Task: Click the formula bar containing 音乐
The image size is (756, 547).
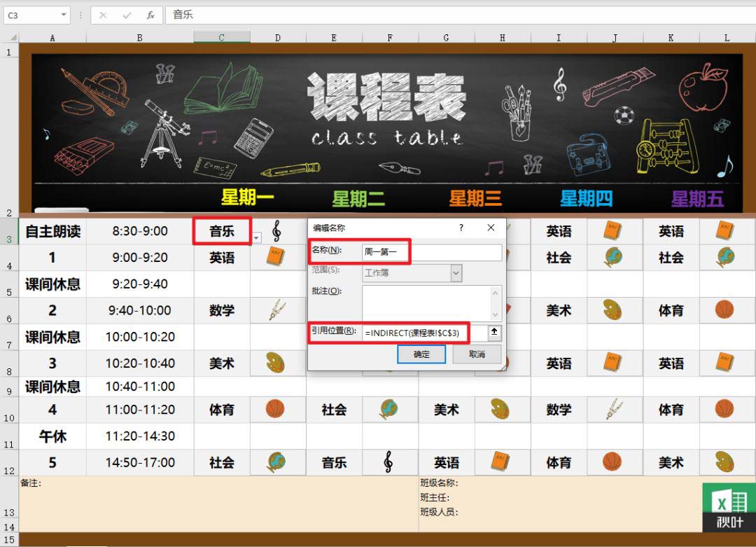Action: click(461, 15)
